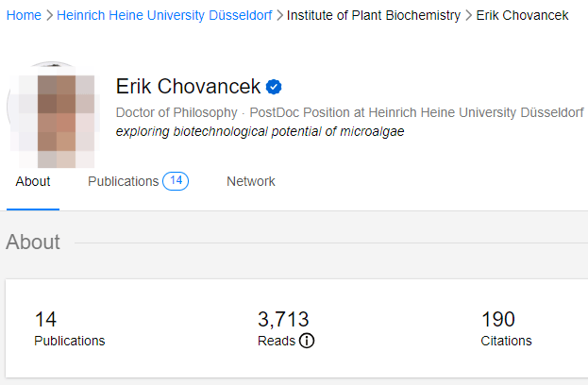Navigate to Home breadcrumb link
Screen dimensions: 588x385
(24, 15)
